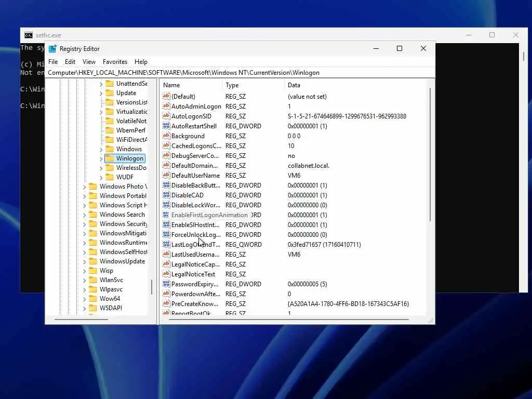Click the Wisp folder icon
This screenshot has height=399, width=532.
coord(93,270)
